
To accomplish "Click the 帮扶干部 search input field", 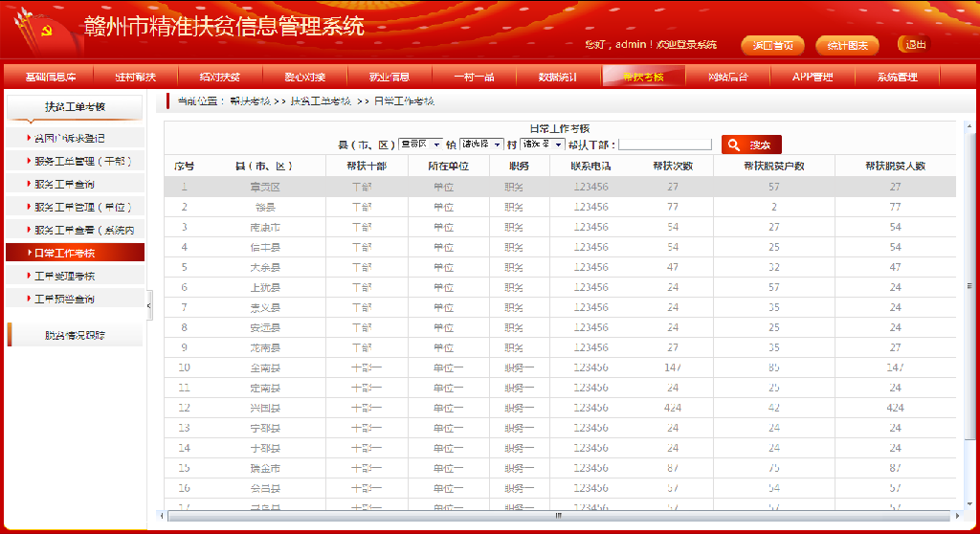I will (665, 145).
